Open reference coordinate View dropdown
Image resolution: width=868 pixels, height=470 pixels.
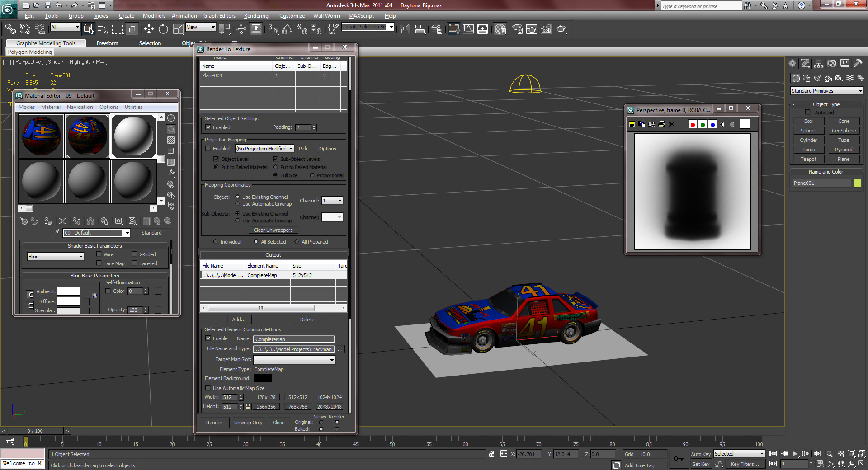pos(201,27)
